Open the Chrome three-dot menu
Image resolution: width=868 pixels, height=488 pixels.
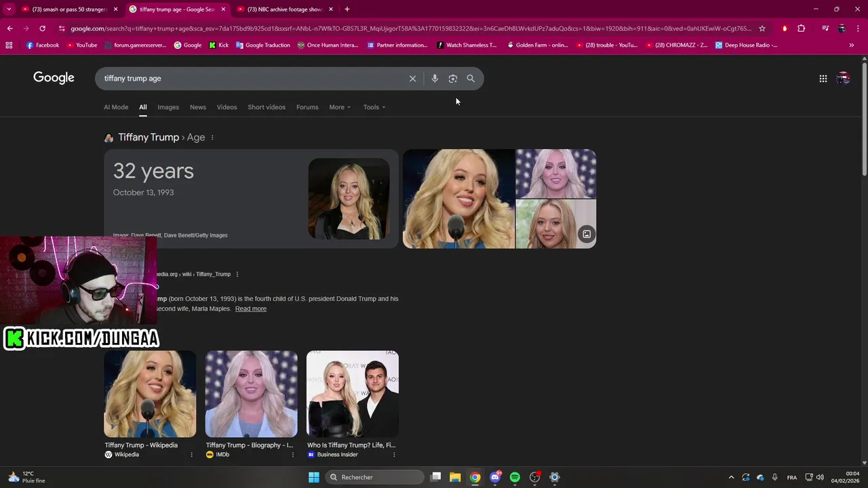(x=858, y=28)
